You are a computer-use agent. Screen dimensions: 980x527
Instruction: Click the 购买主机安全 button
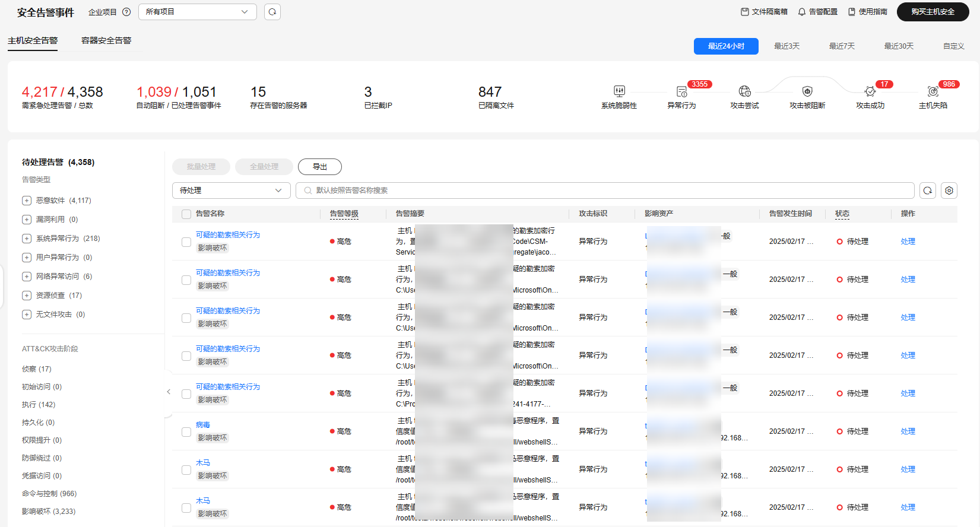[x=933, y=12]
